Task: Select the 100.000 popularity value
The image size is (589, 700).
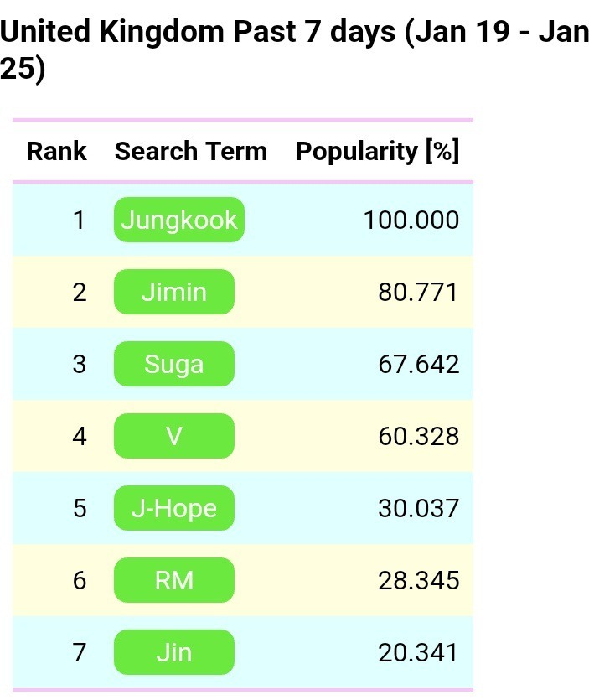Action: click(x=411, y=220)
